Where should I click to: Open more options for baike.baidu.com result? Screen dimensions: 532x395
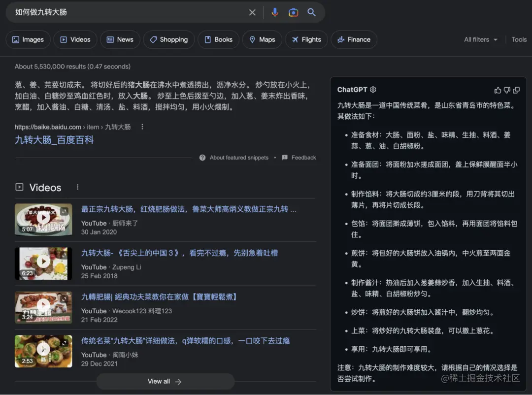pos(142,127)
